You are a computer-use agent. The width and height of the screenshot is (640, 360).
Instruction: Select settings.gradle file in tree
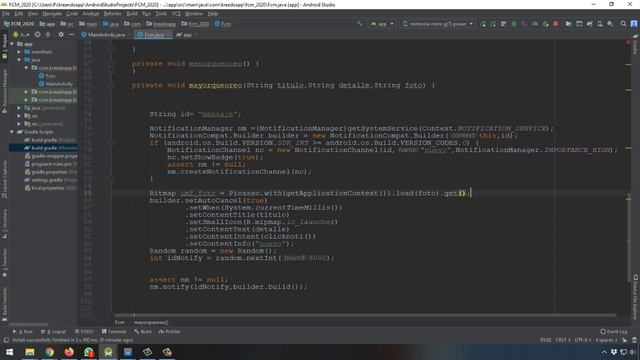point(51,180)
